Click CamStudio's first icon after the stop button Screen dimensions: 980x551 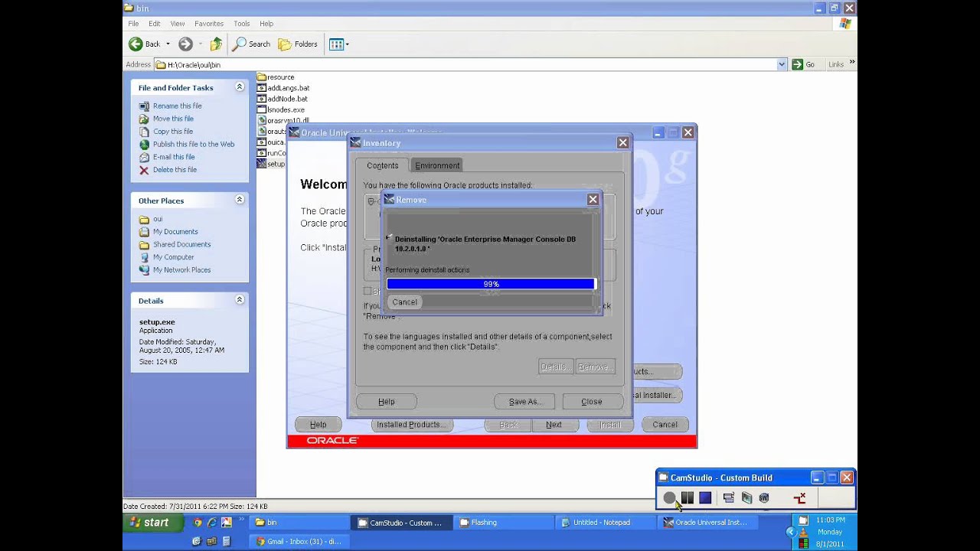[728, 498]
